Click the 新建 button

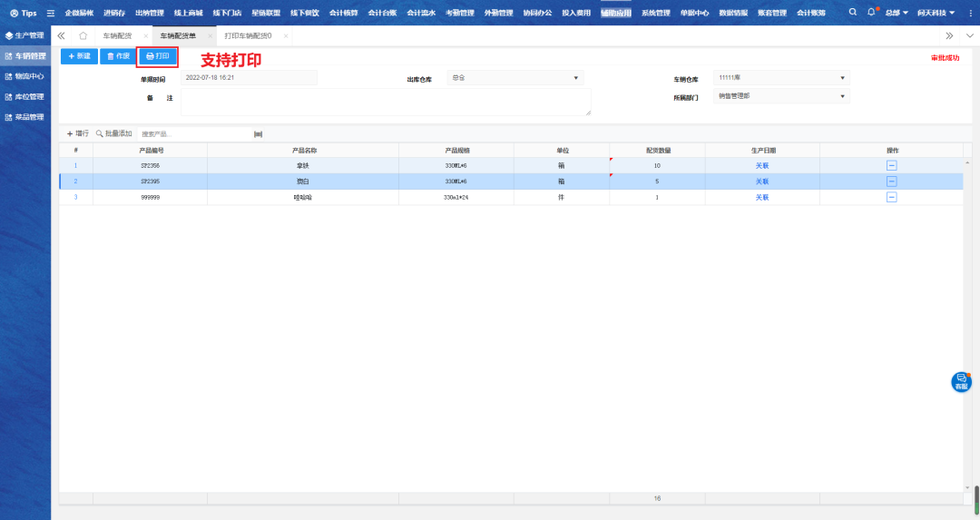[79, 56]
